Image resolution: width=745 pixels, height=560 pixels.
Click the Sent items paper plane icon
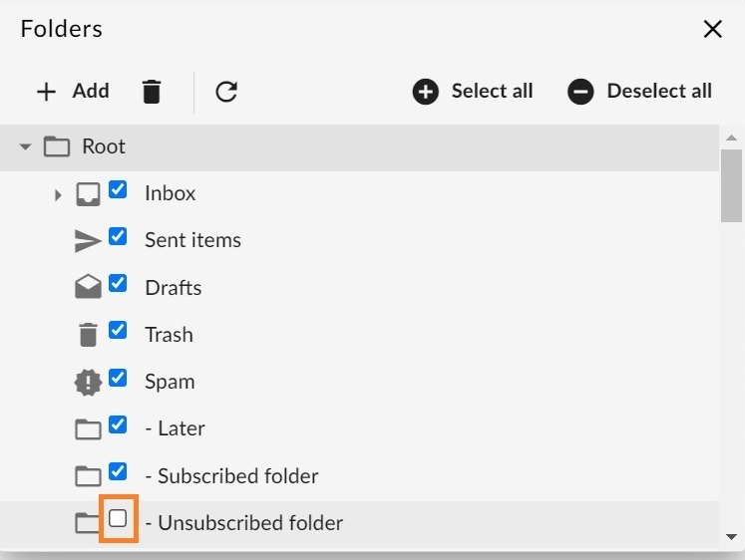click(x=88, y=240)
